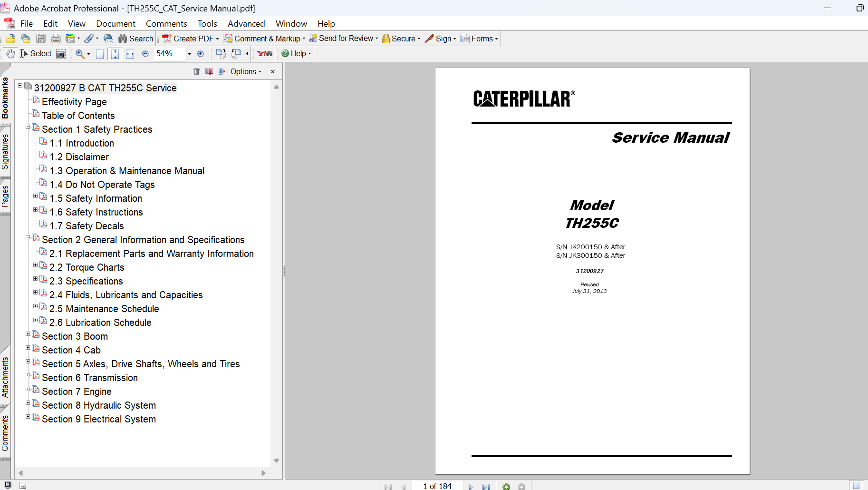Click the page number field 1 of 184

pos(437,486)
